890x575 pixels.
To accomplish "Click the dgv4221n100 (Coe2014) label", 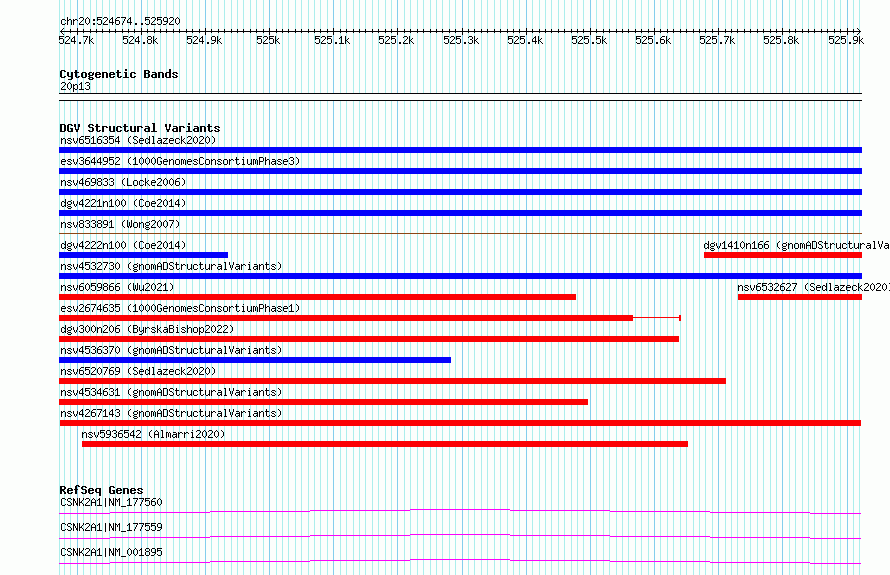I will point(123,203).
